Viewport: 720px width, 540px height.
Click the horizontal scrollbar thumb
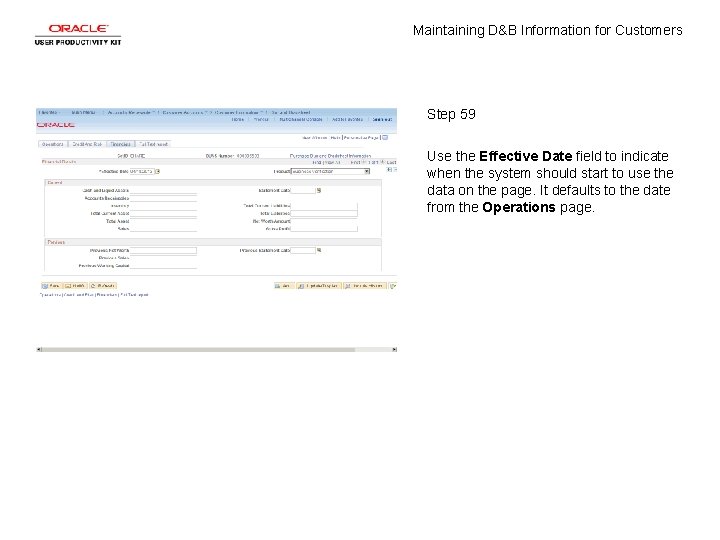[198, 349]
